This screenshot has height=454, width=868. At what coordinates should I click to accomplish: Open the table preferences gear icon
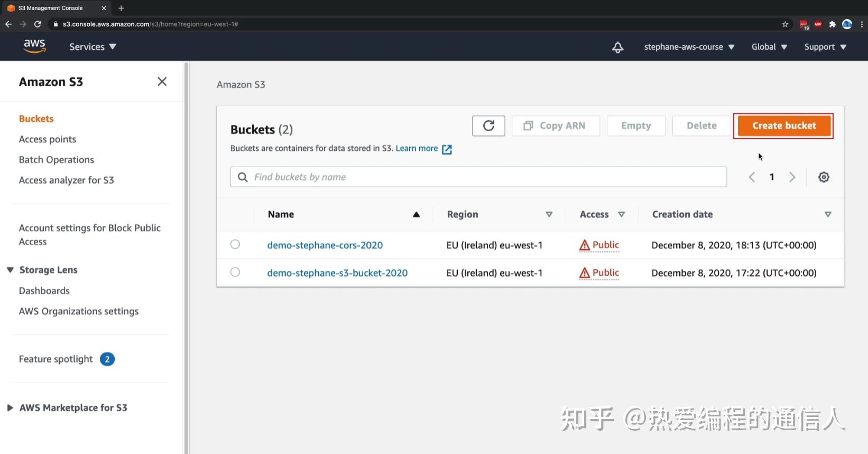pyautogui.click(x=824, y=177)
